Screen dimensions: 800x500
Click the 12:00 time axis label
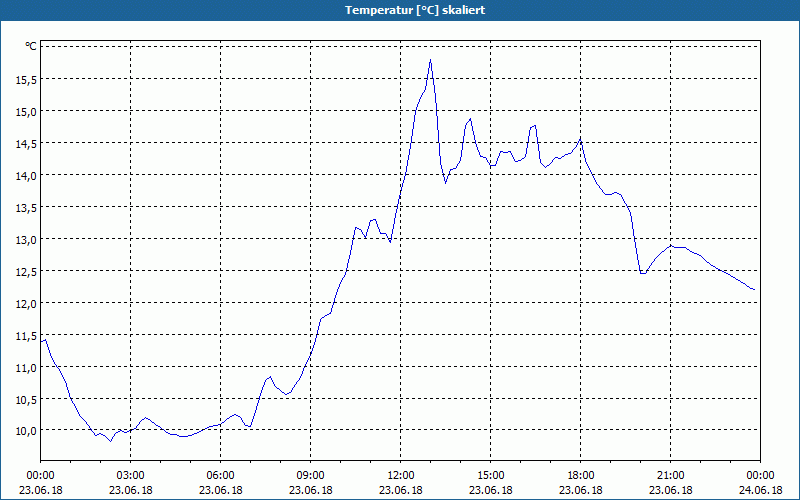point(401,476)
